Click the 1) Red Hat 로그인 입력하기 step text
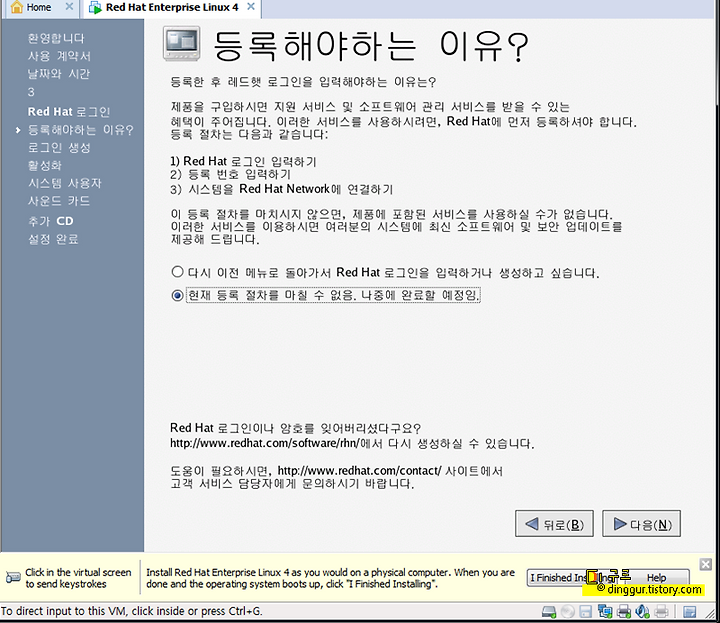Screen dimensions: 720x623 [x=243, y=161]
